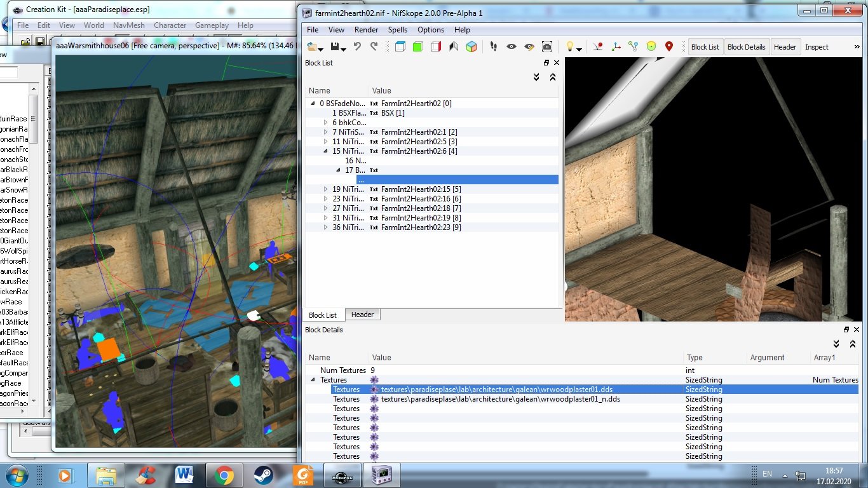Click the green cube view icon
Viewport: 868px width, 488px height.
pos(417,46)
